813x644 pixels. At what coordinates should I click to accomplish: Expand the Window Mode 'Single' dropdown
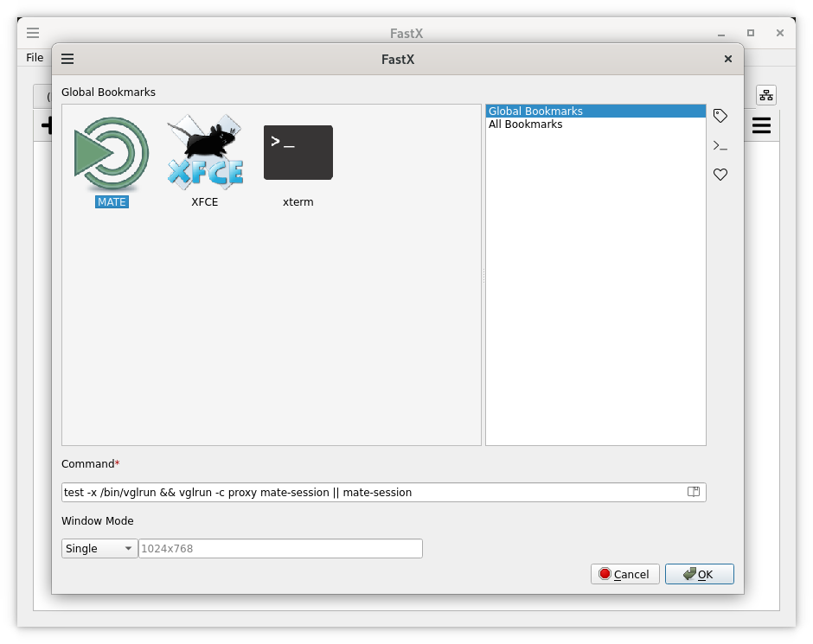point(99,548)
